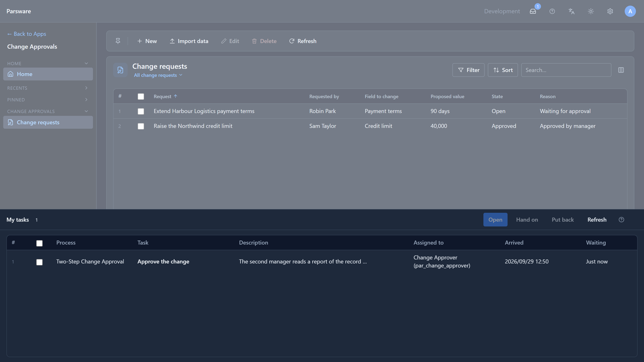The height and width of the screenshot is (362, 644).
Task: Focus the Search field
Action: tap(566, 70)
